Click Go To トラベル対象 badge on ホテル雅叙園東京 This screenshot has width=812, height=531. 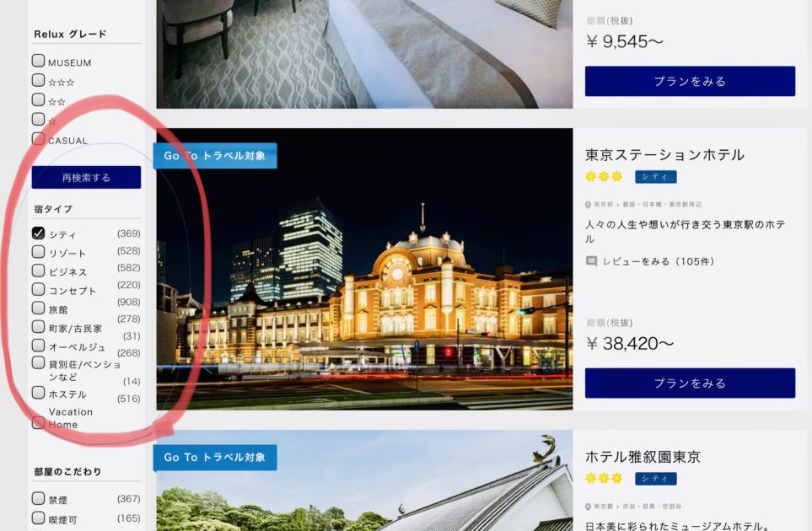click(x=215, y=458)
